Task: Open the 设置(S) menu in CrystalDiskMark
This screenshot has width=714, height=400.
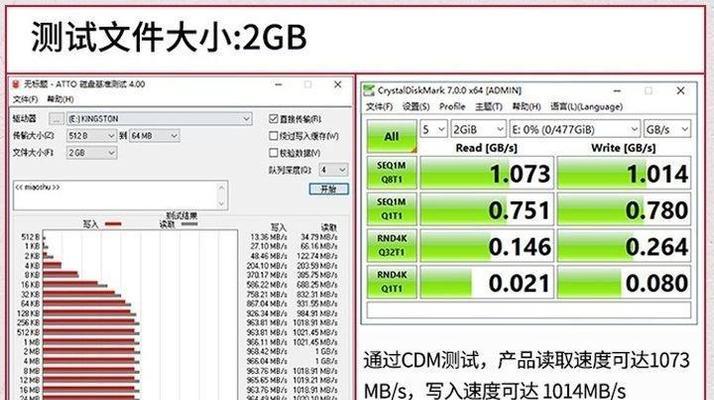Action: (x=416, y=107)
